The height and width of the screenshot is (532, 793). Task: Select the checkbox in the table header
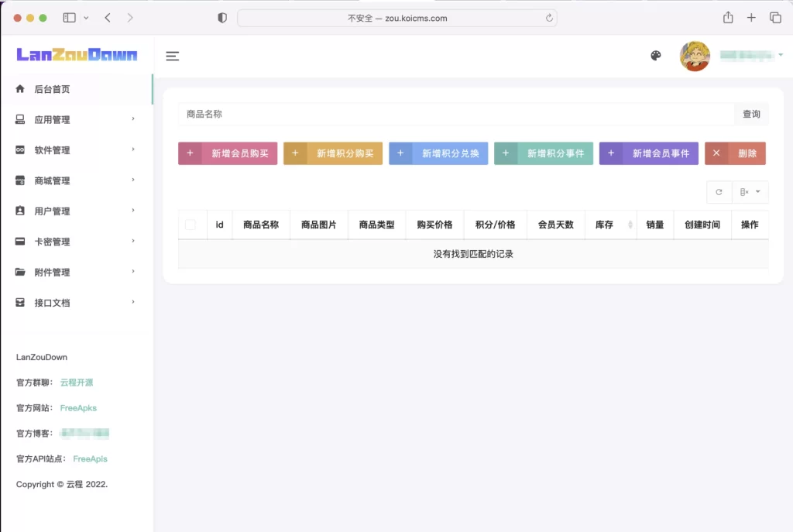(x=189, y=225)
